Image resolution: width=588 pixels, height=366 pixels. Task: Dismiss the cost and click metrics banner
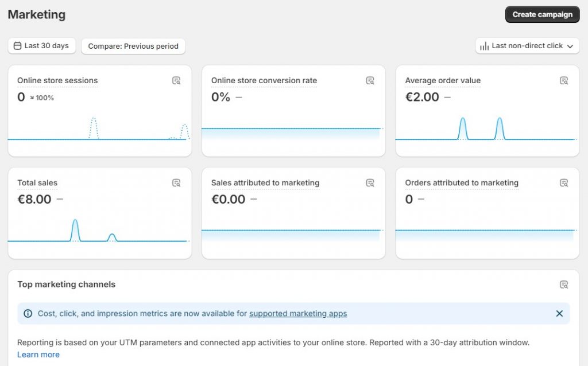[x=560, y=314]
